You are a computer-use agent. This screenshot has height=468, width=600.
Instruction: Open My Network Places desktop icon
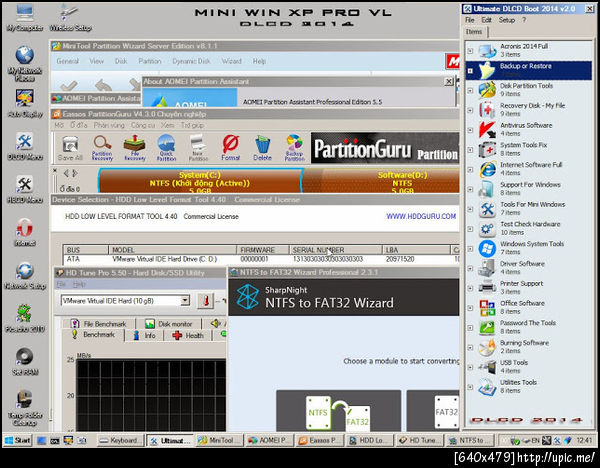click(x=24, y=62)
